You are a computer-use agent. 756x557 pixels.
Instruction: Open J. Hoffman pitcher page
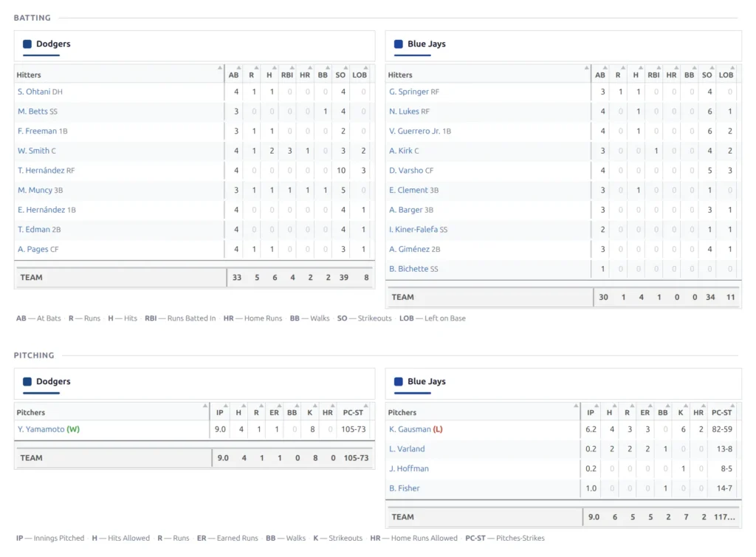tap(409, 469)
